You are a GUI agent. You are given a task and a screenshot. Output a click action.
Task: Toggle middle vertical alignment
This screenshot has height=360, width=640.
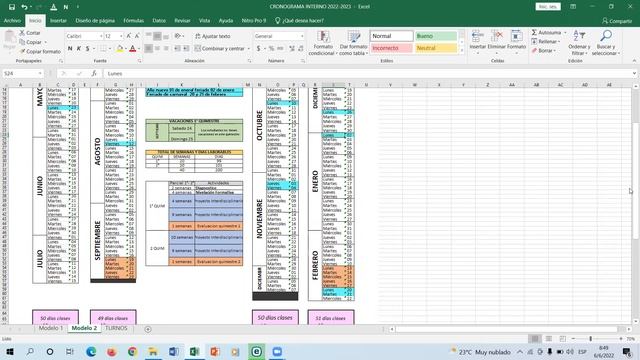157,36
